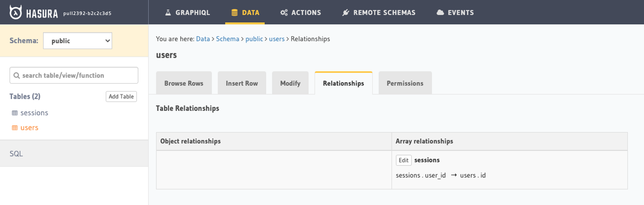Click the users page title

point(166,55)
